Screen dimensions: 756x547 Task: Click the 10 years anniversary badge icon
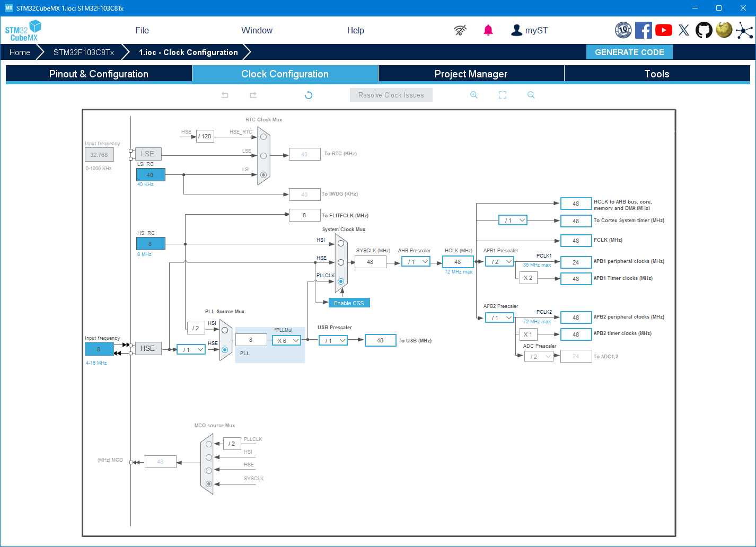point(623,30)
